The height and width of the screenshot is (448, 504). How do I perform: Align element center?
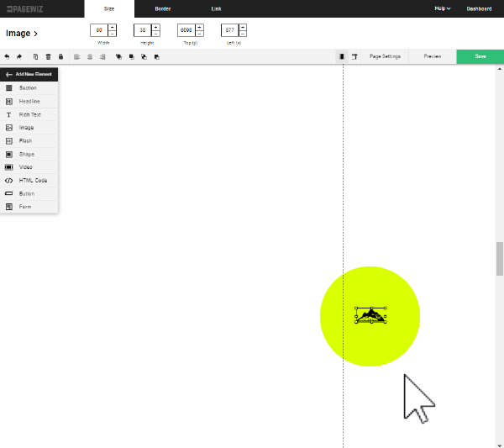pyautogui.click(x=90, y=57)
